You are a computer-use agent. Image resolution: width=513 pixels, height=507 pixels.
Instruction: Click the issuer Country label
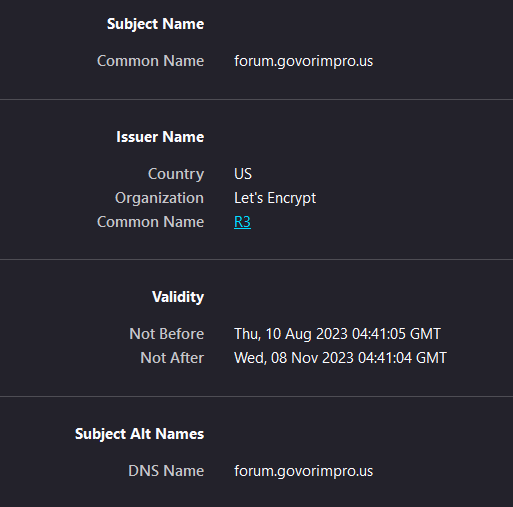[x=176, y=174]
